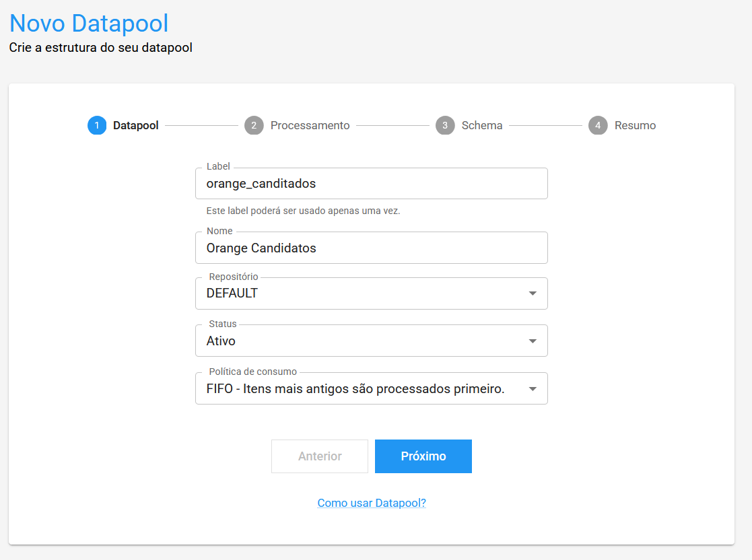Click into the Nome text field
Viewport: 752px width, 560px height.
click(x=371, y=248)
